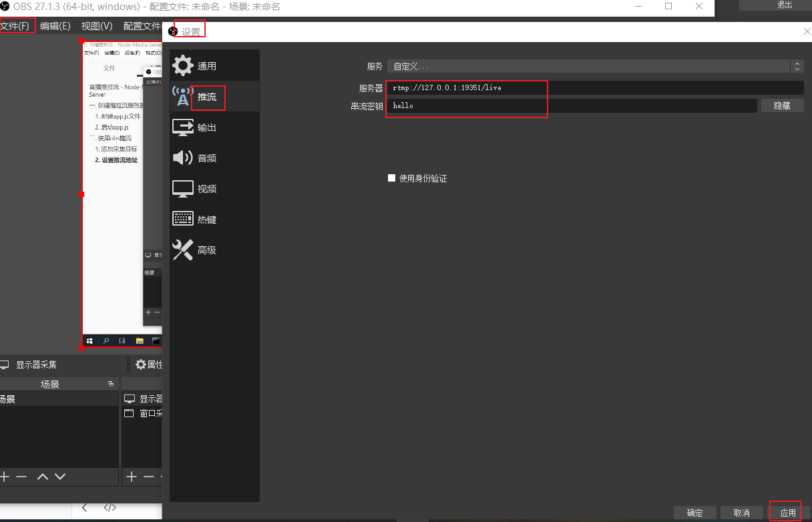This screenshot has width=812, height=522.
Task: Pop out the 场景 dock panel
Action: (x=111, y=384)
